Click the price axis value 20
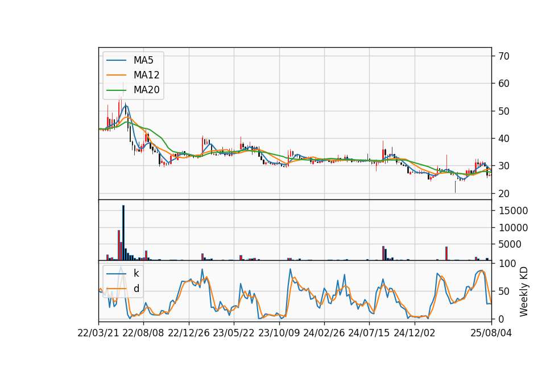 [504, 193]
